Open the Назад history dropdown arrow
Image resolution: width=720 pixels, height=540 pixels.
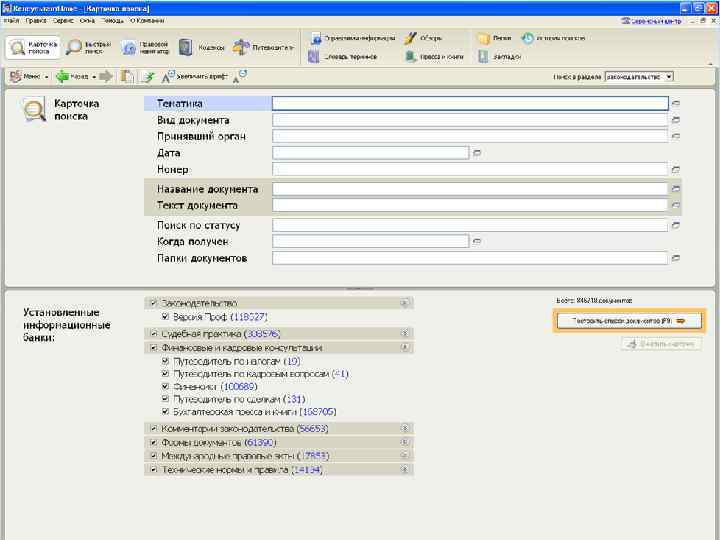coord(94,77)
